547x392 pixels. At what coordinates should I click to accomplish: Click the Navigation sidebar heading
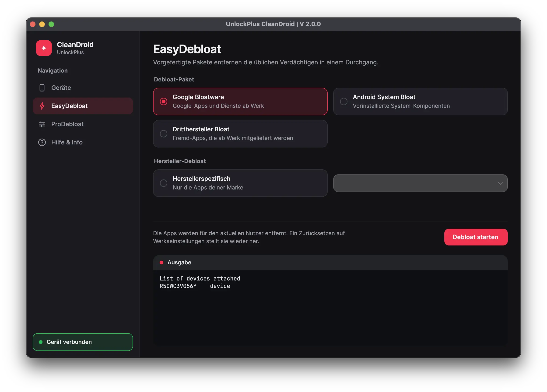pyautogui.click(x=53, y=70)
